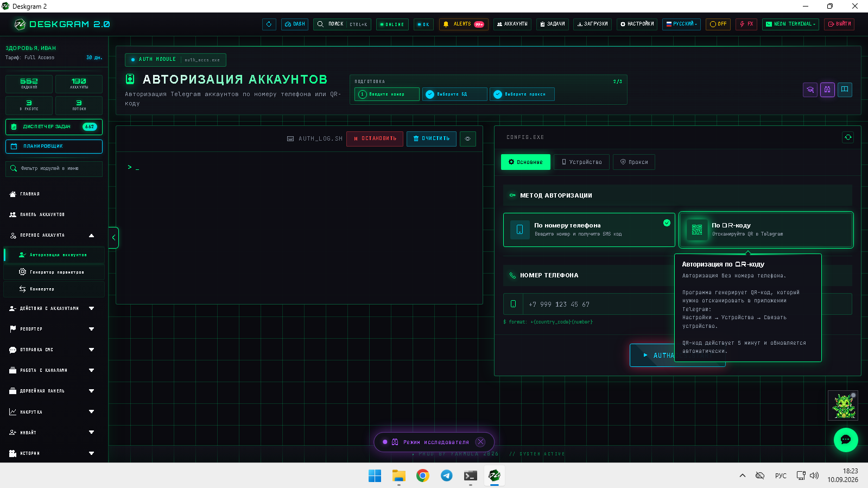Image resolution: width=868 pixels, height=488 pixels.
Task: Toggle the OFF switch in toolbar
Action: point(718,24)
